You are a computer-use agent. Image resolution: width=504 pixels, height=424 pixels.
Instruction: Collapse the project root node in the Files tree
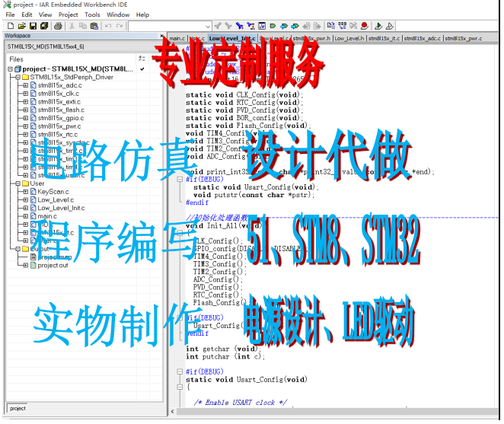pos(10,69)
